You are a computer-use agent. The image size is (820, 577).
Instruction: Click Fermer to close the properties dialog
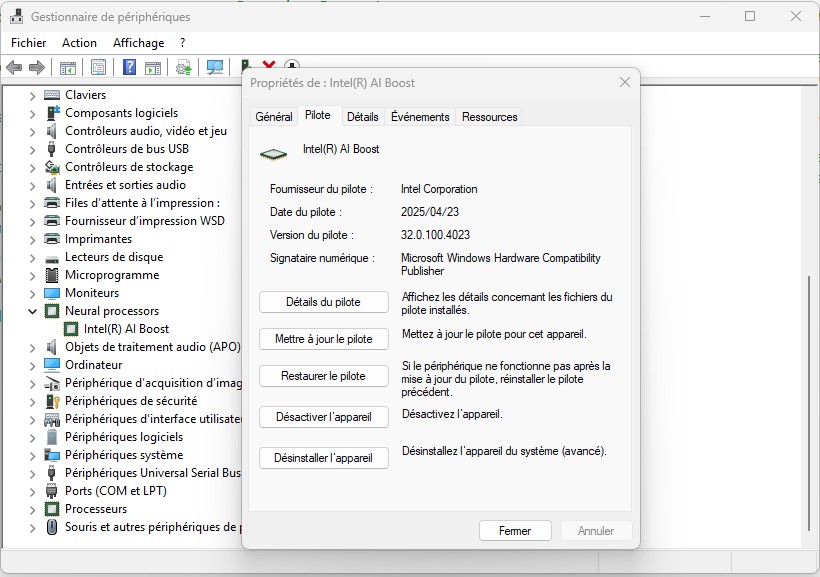coord(515,531)
